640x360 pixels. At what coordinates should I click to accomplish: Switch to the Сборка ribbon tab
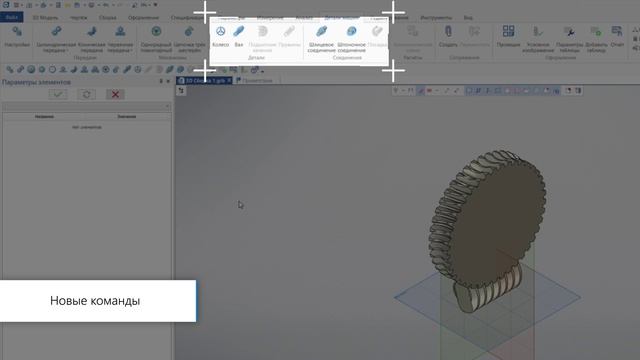108,18
